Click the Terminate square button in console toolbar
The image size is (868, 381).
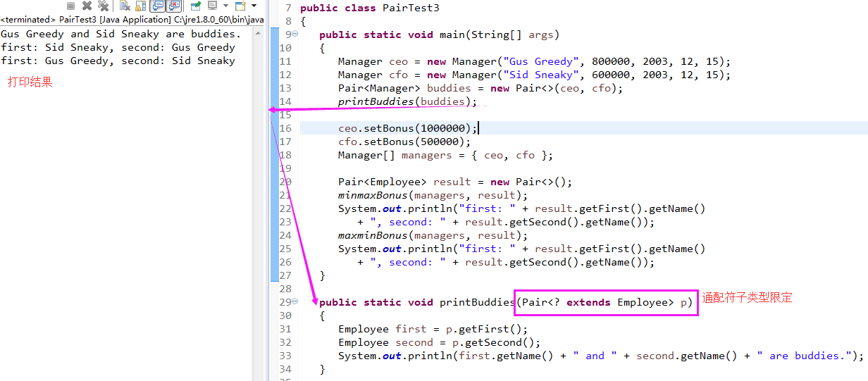tap(70, 6)
